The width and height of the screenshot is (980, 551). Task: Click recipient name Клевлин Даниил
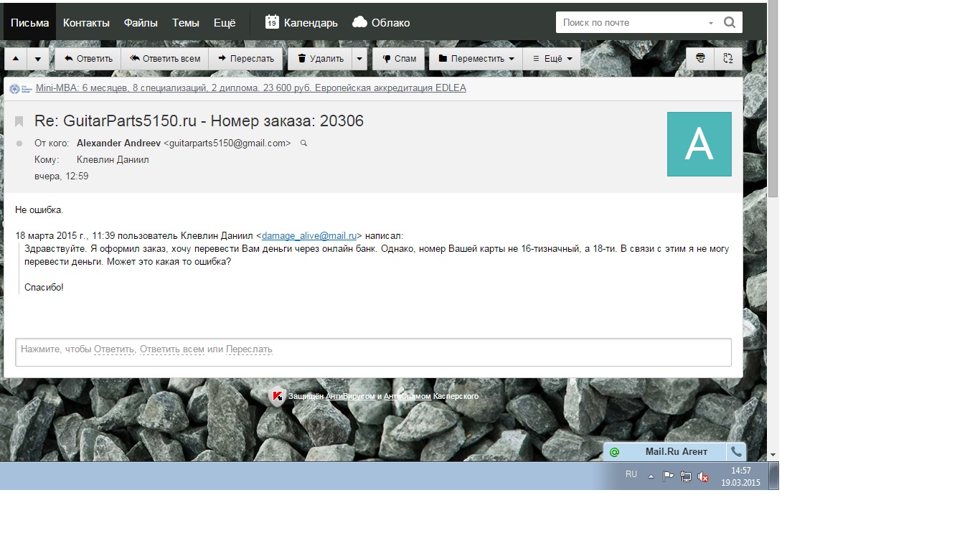113,160
